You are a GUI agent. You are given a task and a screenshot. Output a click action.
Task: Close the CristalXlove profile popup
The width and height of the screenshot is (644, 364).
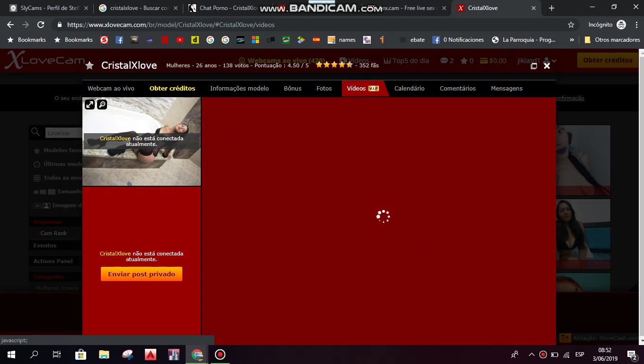click(547, 66)
